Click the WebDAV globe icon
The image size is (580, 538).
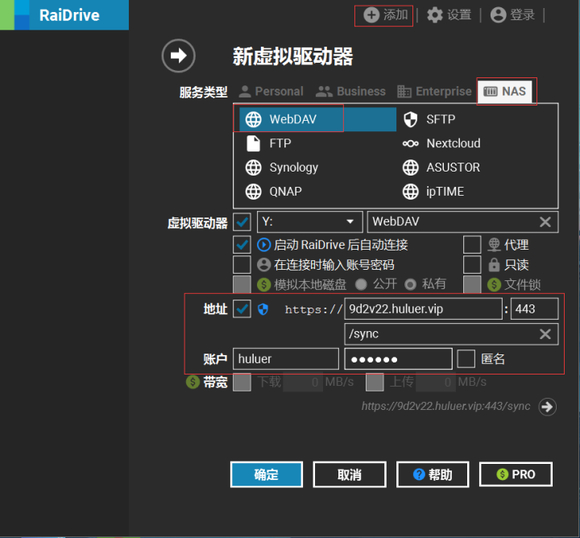tap(253, 120)
